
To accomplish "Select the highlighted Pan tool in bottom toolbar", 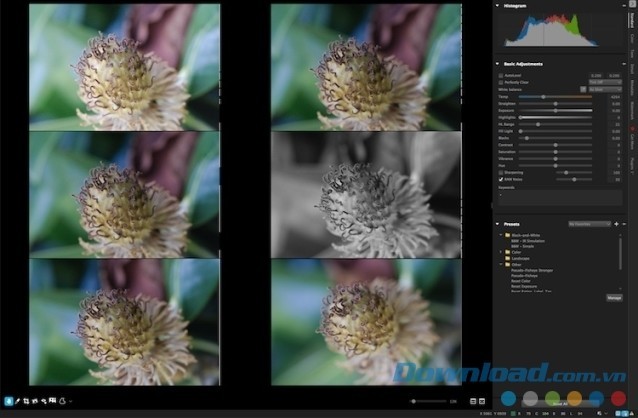I will pyautogui.click(x=9, y=401).
